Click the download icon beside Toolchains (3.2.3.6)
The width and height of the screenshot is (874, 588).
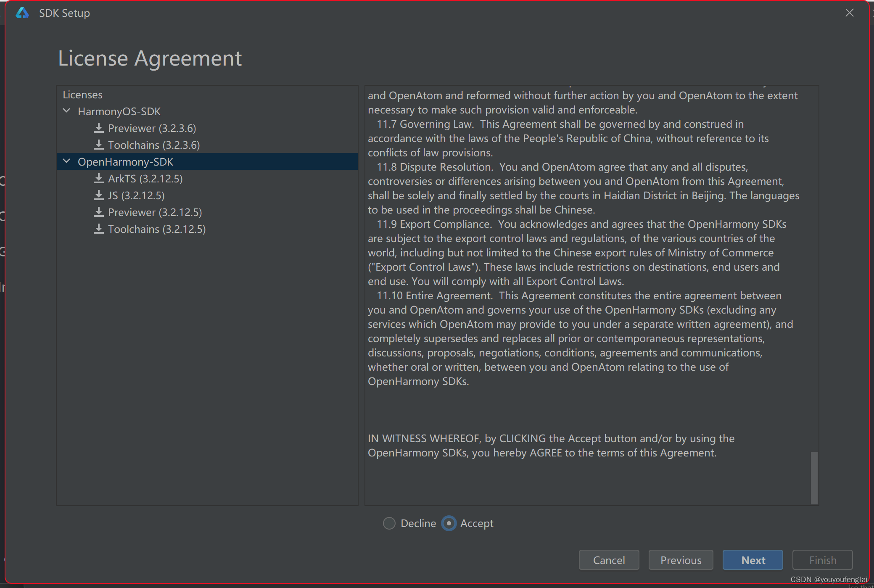pyautogui.click(x=99, y=145)
